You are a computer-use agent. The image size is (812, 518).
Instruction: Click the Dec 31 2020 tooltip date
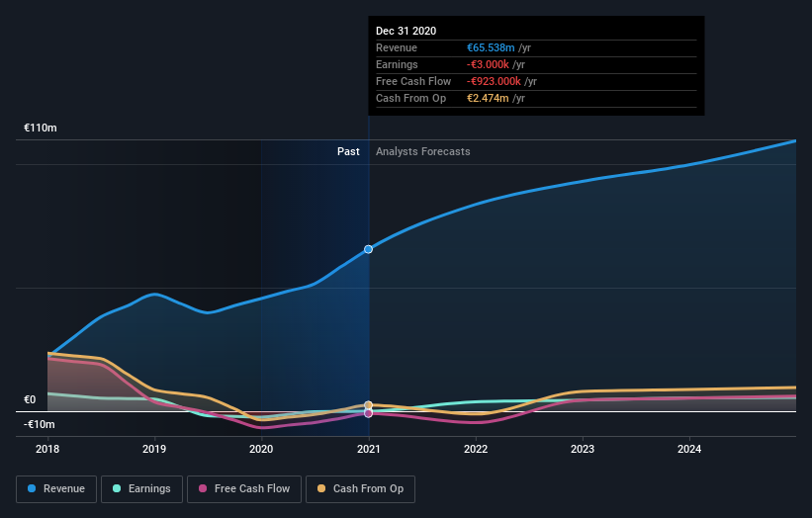(x=406, y=31)
